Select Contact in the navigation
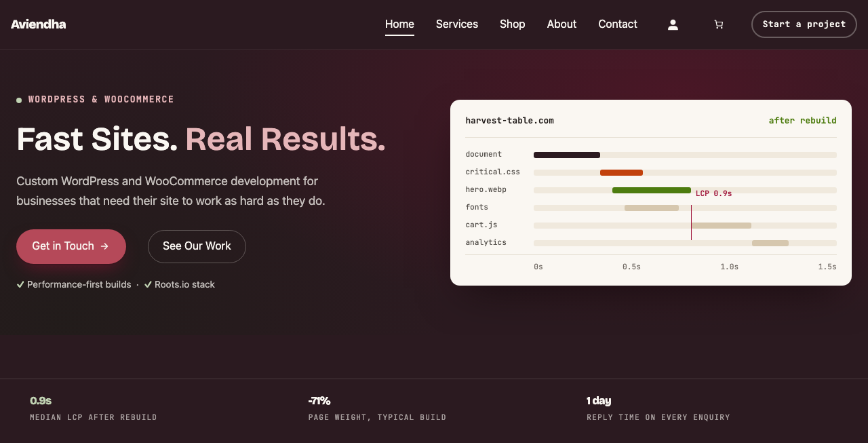Screen dimensions: 868x443 coord(618,24)
